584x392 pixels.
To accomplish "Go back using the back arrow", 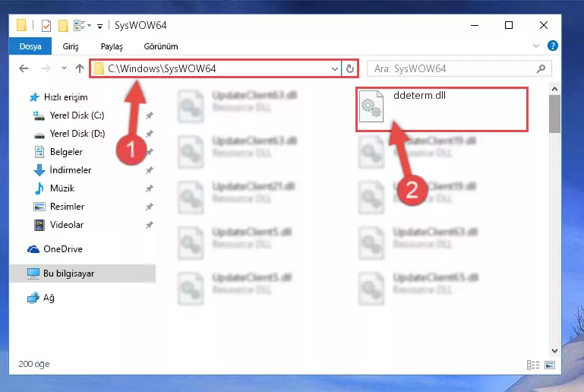I will pyautogui.click(x=24, y=68).
